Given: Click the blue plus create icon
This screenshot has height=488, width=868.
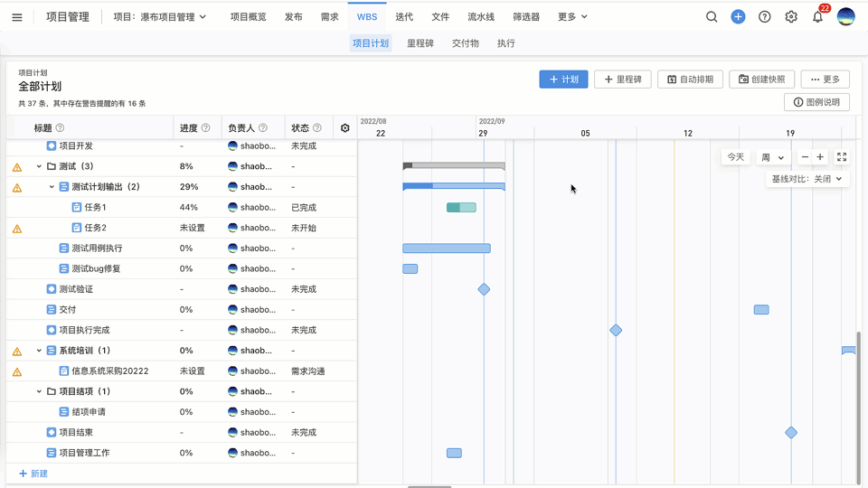Looking at the screenshot, I should pyautogui.click(x=738, y=16).
